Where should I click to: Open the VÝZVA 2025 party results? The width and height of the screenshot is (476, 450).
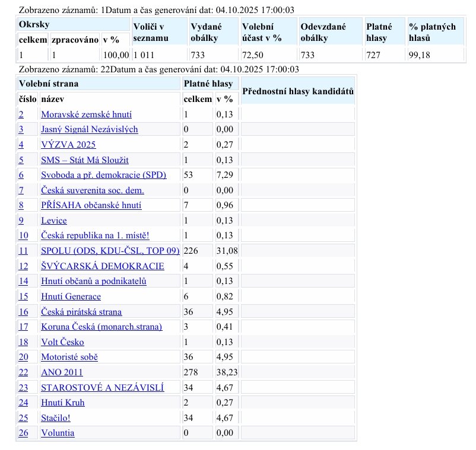pos(68,145)
